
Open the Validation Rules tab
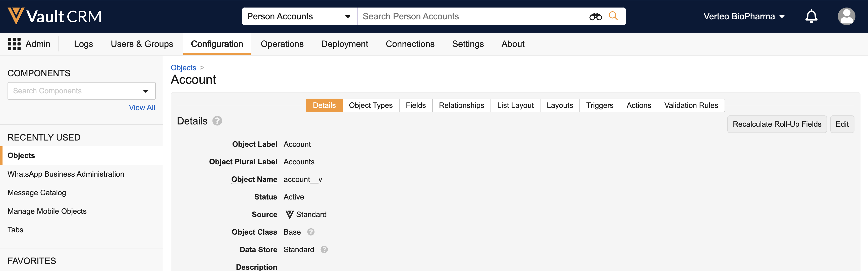[691, 105]
